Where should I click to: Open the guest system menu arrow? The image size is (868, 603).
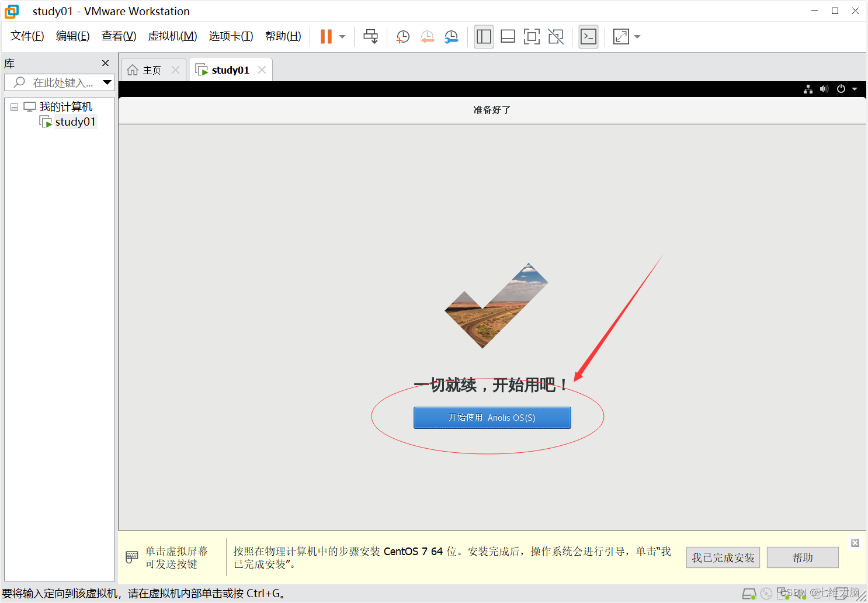(x=855, y=89)
